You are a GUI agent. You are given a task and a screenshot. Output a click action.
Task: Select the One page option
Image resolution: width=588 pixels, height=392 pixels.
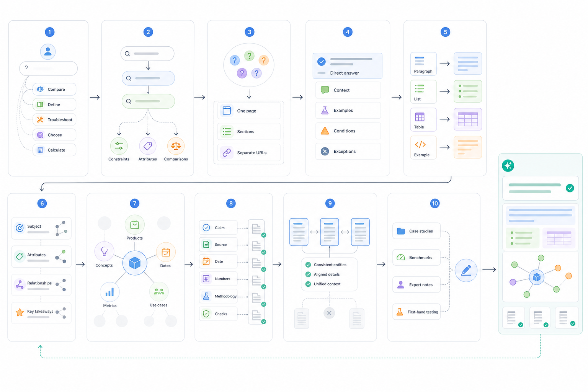click(x=249, y=111)
